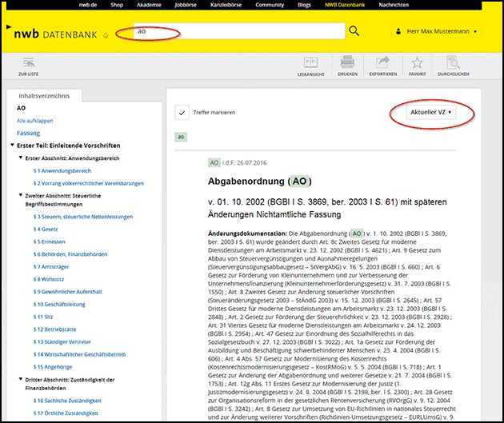The image size is (504, 423).
Task: Toggle the Treffer markieren checkbox
Action: 182,113
